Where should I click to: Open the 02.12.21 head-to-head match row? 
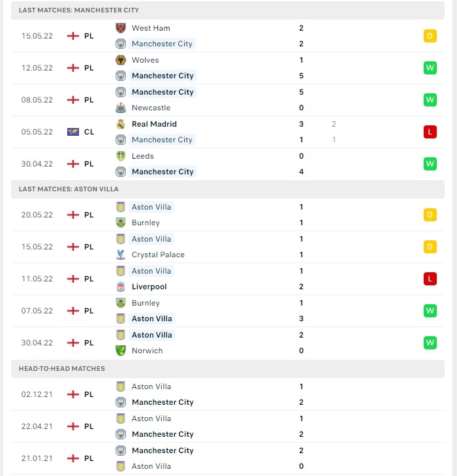click(228, 394)
